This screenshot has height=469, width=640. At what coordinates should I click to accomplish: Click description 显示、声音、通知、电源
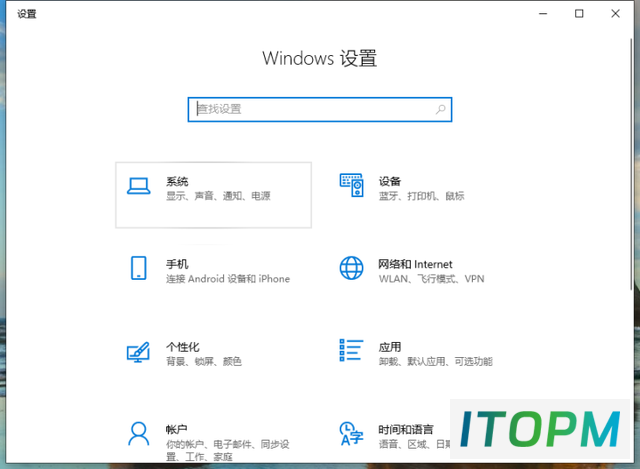tap(218, 196)
